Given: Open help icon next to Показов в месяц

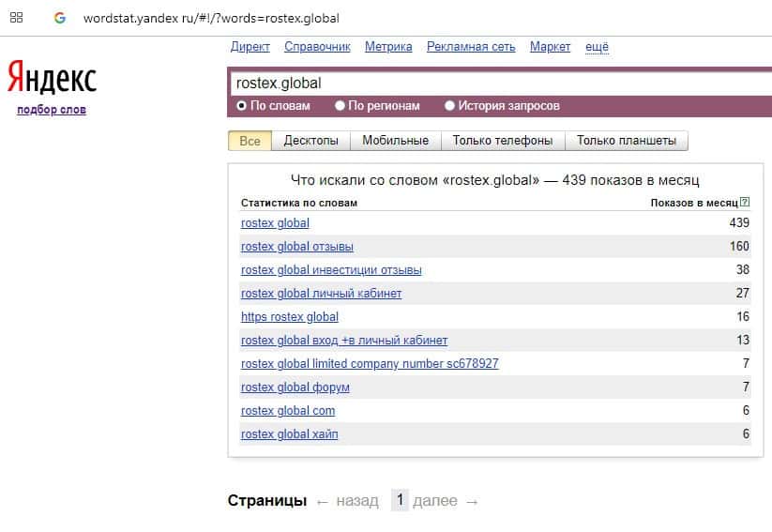Looking at the screenshot, I should [x=745, y=202].
